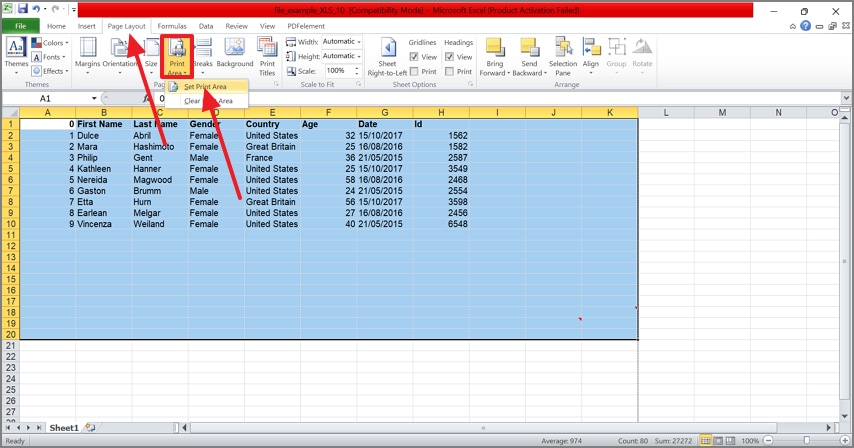Screen dimensions: 854x448
Task: Switch to the Insert tab
Action: click(x=87, y=26)
